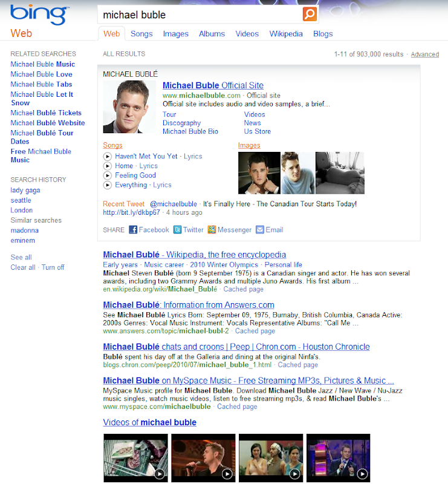
Task: Reopen seattle from search history
Action: [x=21, y=200]
